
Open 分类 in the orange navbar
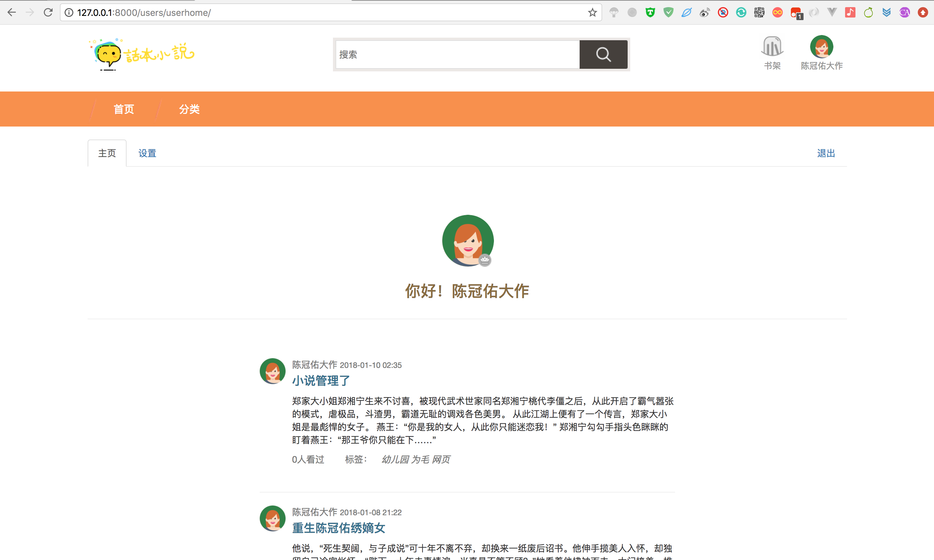click(189, 109)
